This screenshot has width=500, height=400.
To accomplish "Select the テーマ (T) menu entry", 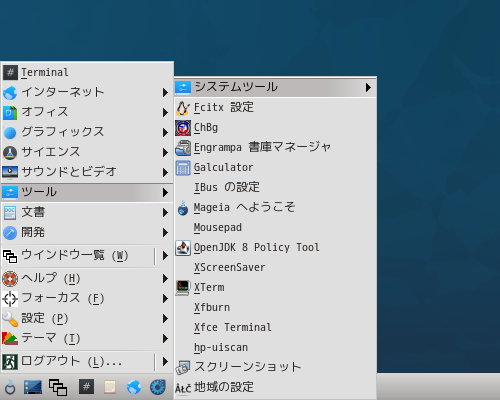I will click(x=87, y=339).
